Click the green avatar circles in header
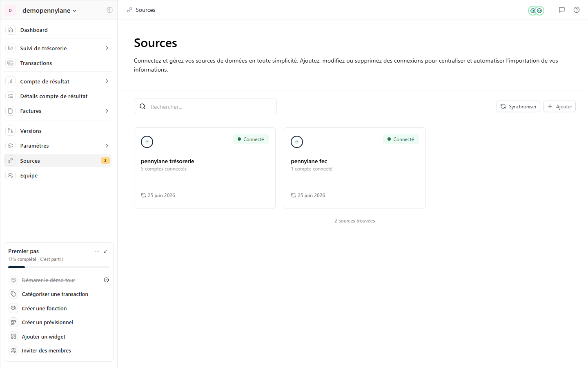The width and height of the screenshot is (588, 368). pos(536,11)
